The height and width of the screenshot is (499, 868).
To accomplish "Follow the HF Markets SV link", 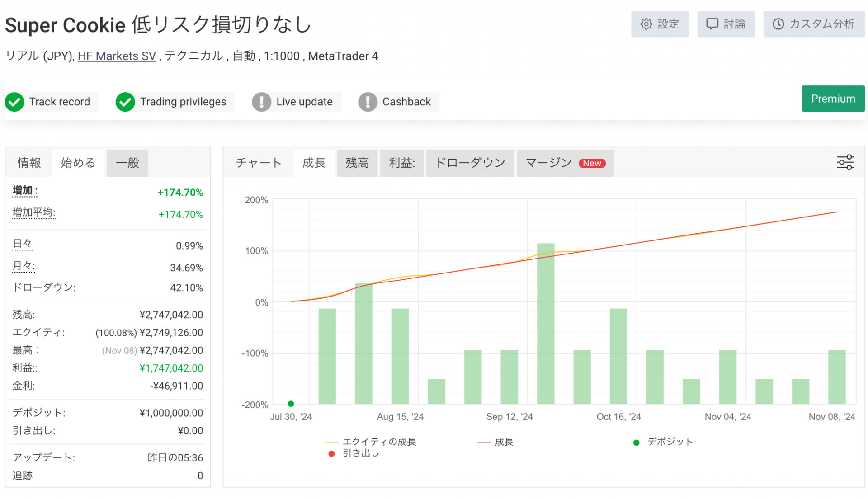I will 117,56.
